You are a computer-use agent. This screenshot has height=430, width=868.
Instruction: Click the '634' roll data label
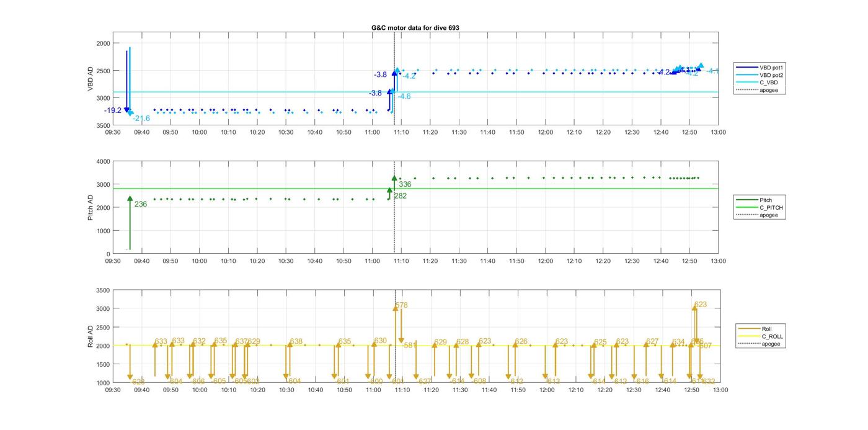(679, 341)
